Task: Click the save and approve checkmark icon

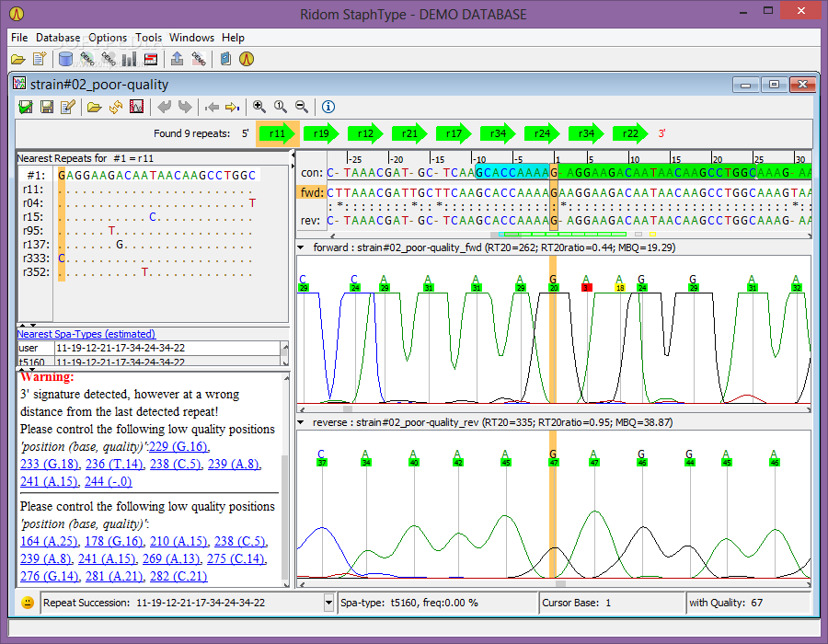Action: pyautogui.click(x=26, y=107)
